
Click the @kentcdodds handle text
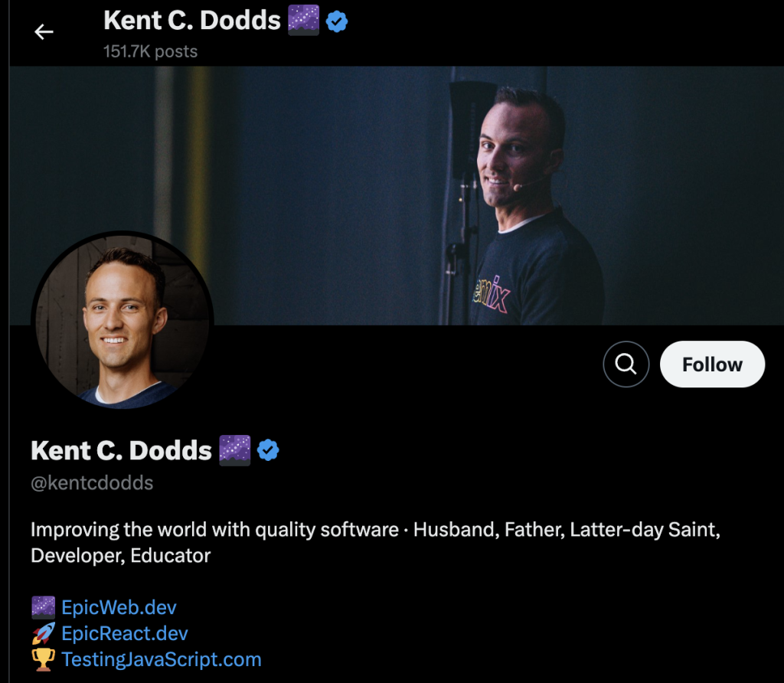(x=92, y=483)
